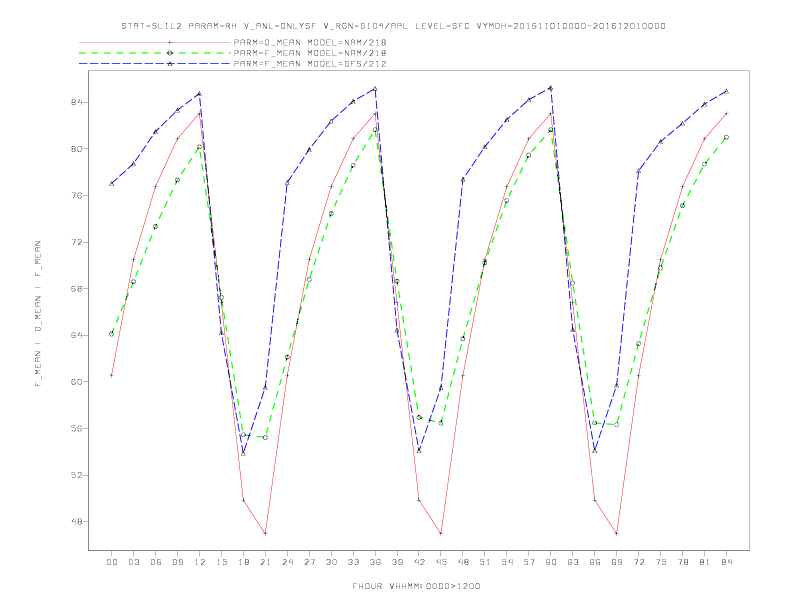Click x-axis tick label 45
The height and width of the screenshot is (612, 792).
(441, 562)
